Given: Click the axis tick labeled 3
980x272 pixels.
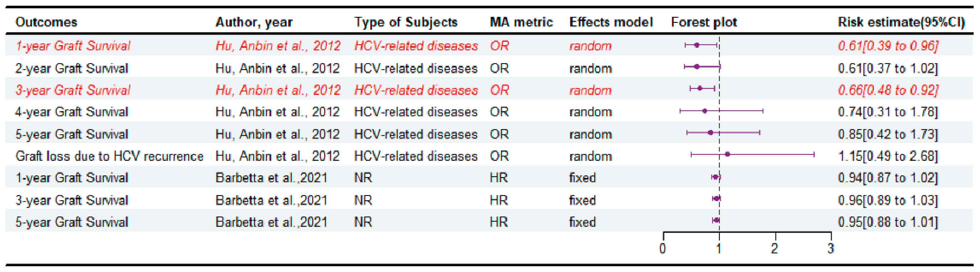Looking at the screenshot, I should point(830,248).
